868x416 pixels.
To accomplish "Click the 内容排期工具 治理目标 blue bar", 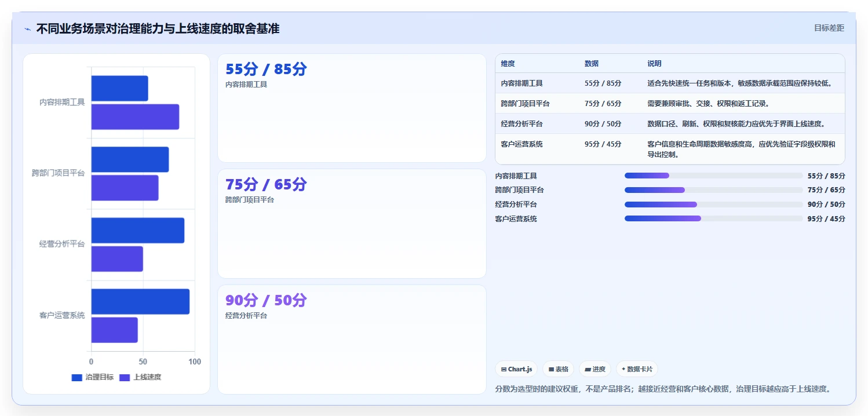I will tap(119, 88).
